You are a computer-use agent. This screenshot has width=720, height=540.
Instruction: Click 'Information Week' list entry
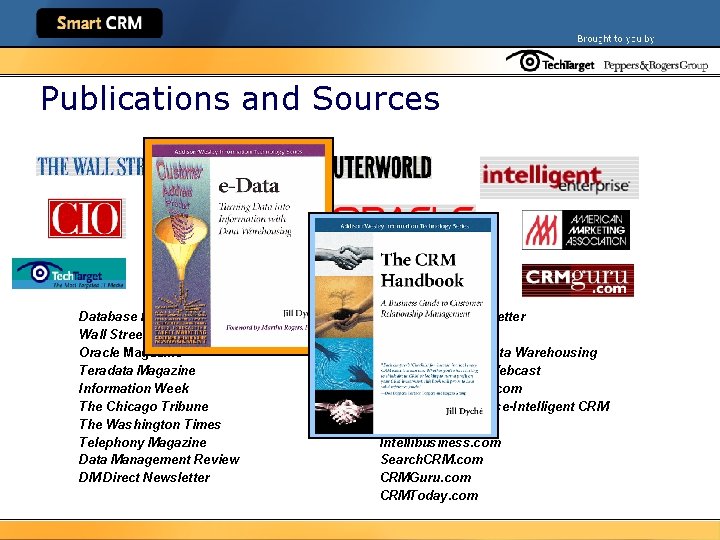134,388
